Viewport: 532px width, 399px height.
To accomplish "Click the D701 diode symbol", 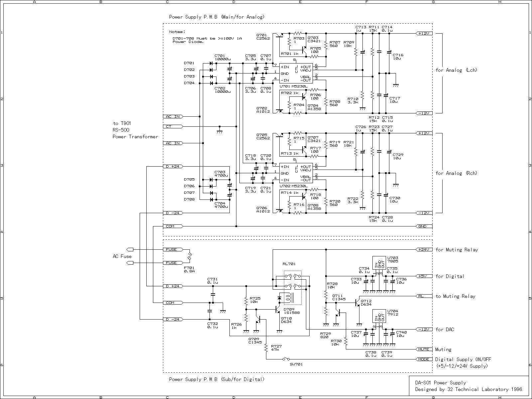I will pyautogui.click(x=211, y=63).
